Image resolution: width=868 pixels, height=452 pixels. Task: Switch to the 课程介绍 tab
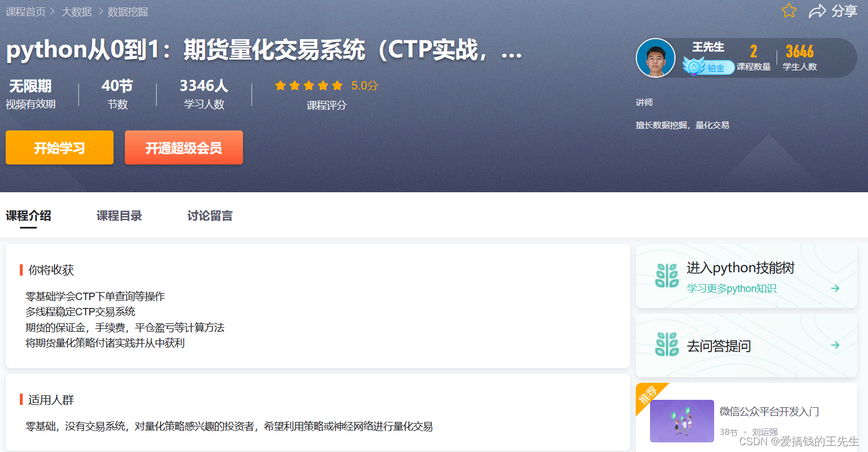tap(28, 216)
